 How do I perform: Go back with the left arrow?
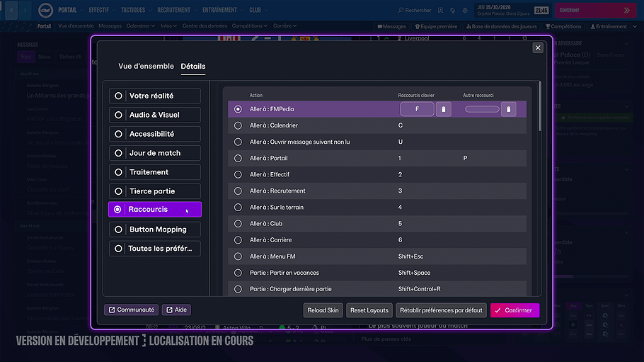(x=11, y=11)
